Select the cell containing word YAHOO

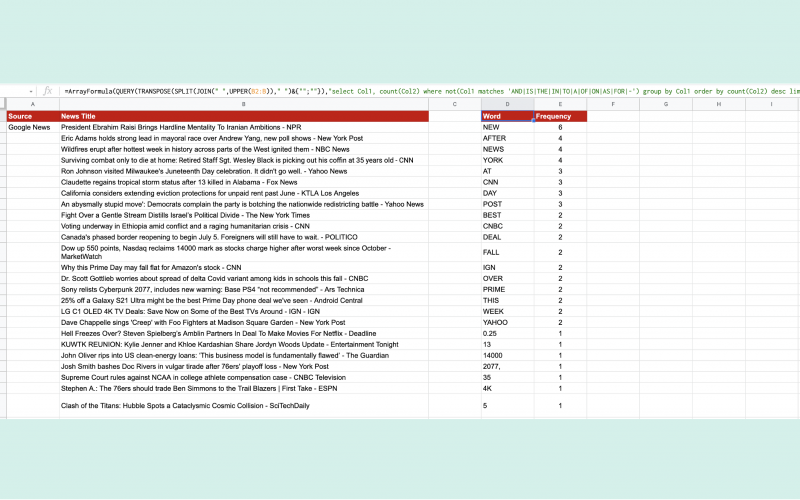[507, 322]
